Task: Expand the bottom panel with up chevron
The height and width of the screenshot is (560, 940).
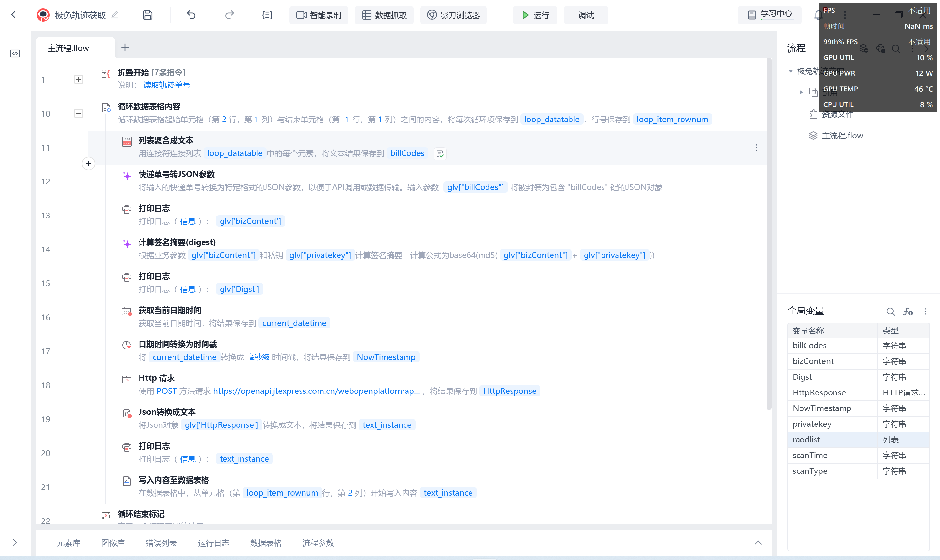Action: [758, 543]
